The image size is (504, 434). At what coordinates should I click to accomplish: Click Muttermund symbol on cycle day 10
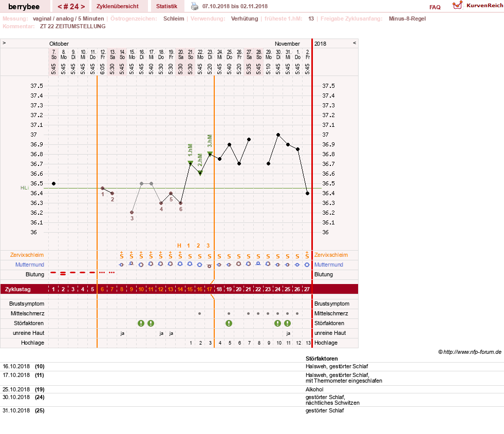(141, 265)
